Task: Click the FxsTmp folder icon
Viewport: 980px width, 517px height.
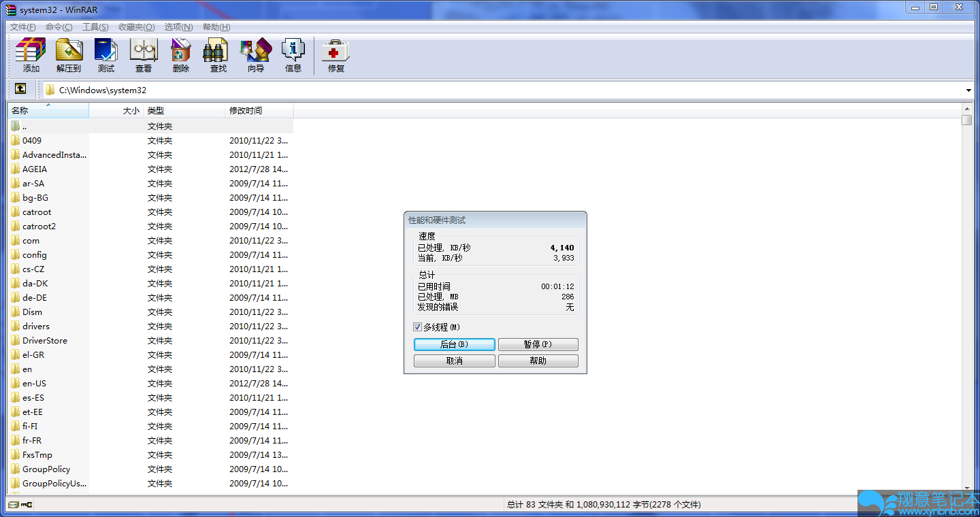Action: click(16, 454)
